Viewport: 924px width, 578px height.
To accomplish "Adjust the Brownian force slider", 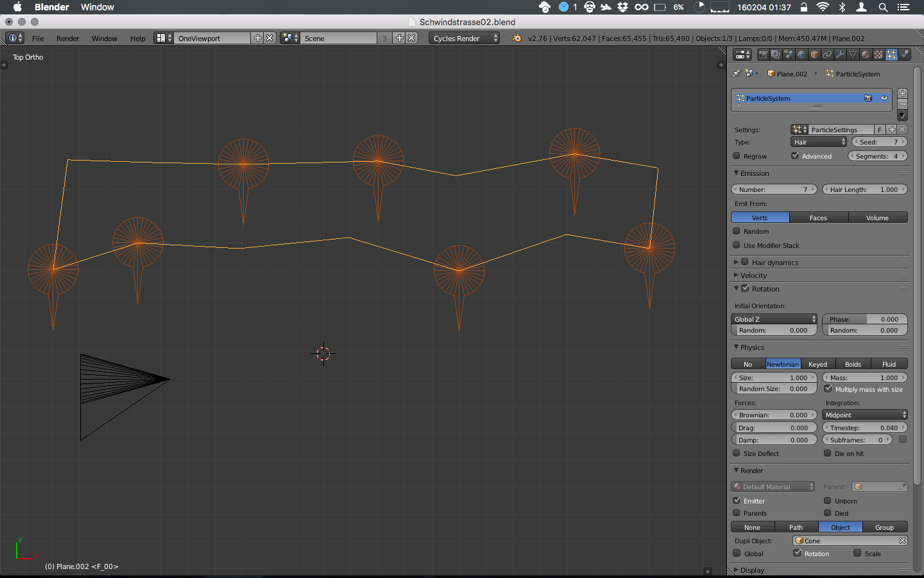I will [x=774, y=415].
